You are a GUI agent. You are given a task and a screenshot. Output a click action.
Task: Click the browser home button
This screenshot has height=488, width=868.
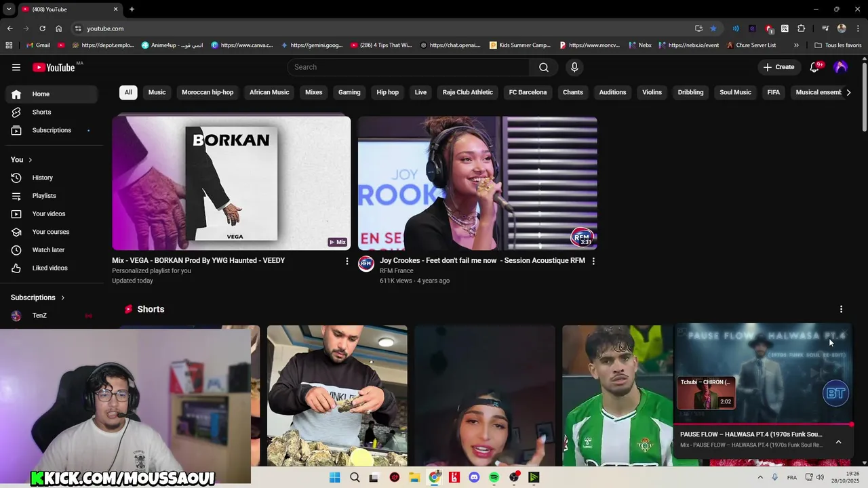[x=59, y=28]
